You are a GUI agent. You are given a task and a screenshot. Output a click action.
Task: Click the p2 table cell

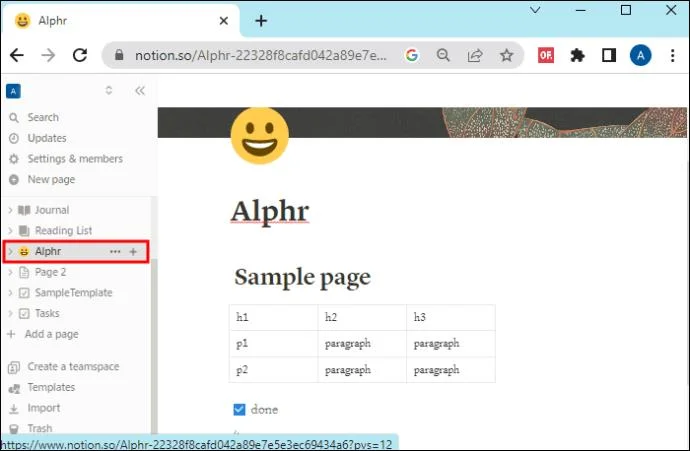[273, 370]
